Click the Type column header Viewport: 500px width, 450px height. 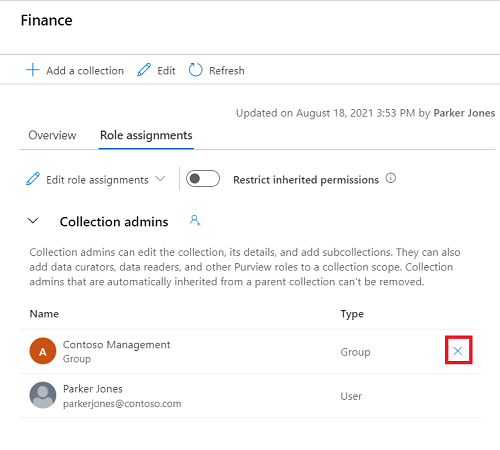click(352, 314)
